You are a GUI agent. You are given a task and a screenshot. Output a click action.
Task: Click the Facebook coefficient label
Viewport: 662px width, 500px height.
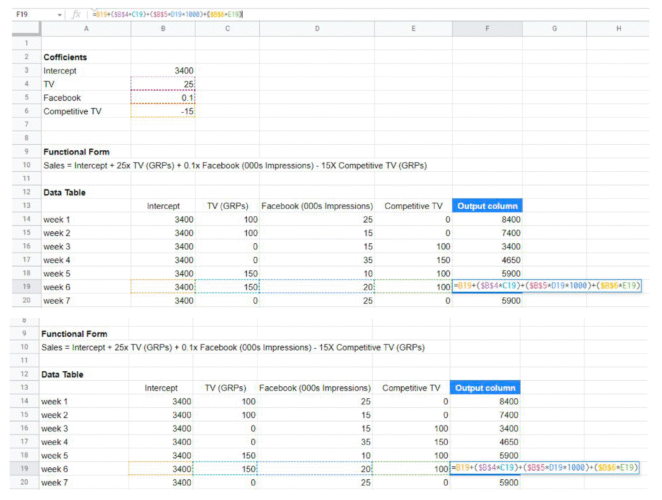point(62,98)
